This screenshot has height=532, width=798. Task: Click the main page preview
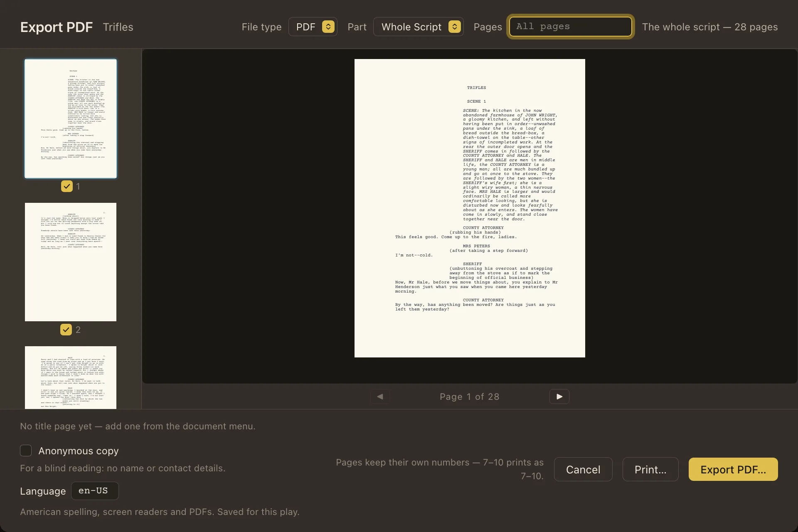tap(470, 208)
